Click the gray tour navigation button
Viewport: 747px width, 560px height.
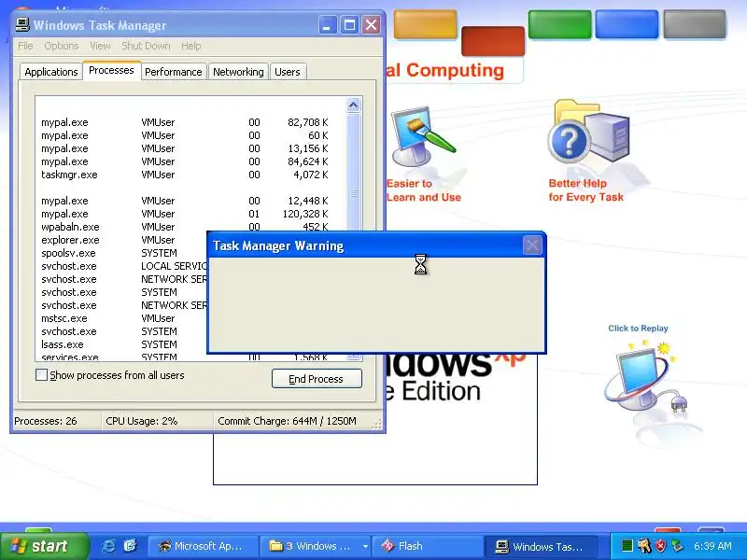[x=695, y=24]
